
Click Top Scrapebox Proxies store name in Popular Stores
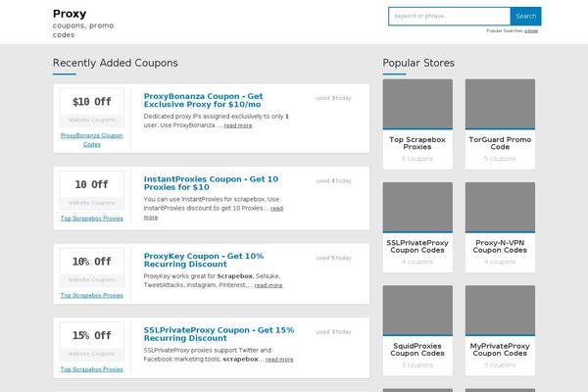coord(417,143)
